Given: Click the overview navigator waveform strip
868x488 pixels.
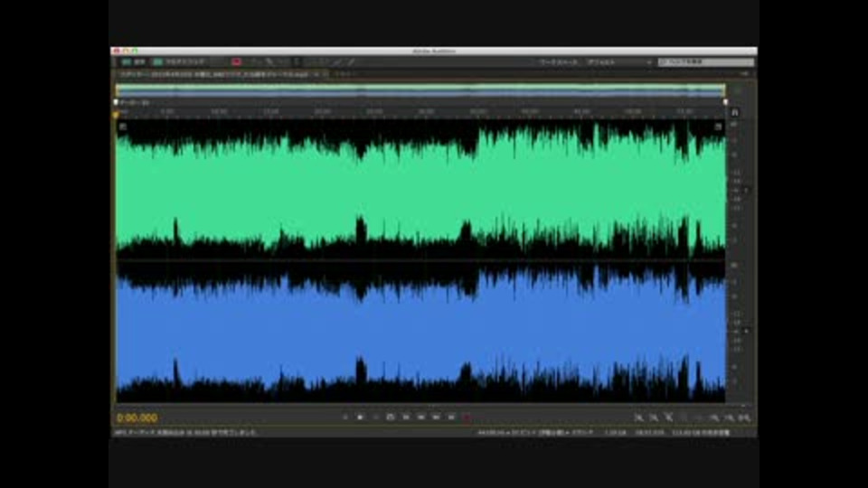Looking at the screenshot, I should (420, 90).
